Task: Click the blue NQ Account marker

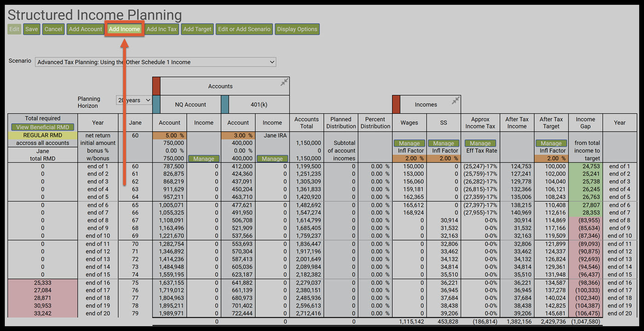Action: pyautogui.click(x=156, y=104)
